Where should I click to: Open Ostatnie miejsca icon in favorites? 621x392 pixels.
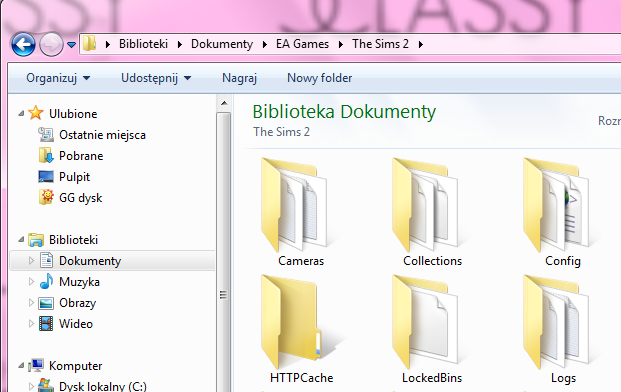(46, 135)
